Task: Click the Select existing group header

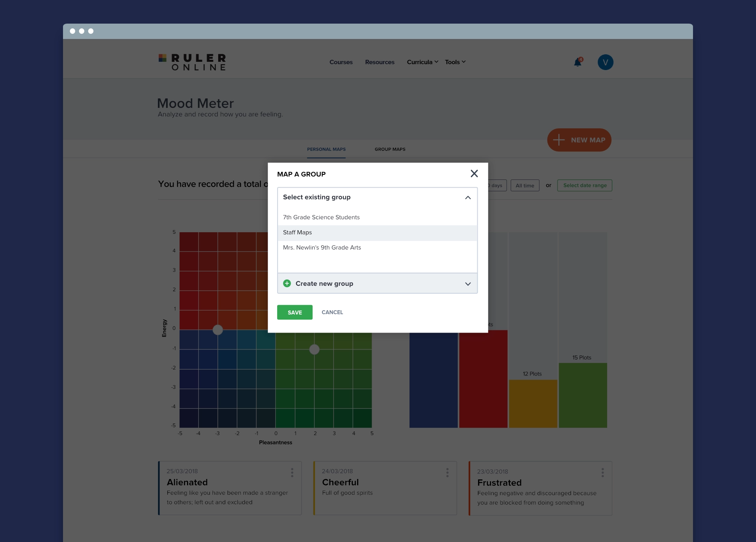Action: [x=377, y=197]
